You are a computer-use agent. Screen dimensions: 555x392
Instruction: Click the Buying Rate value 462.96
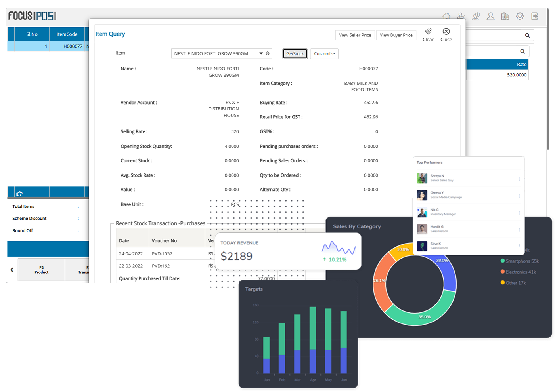tap(371, 103)
